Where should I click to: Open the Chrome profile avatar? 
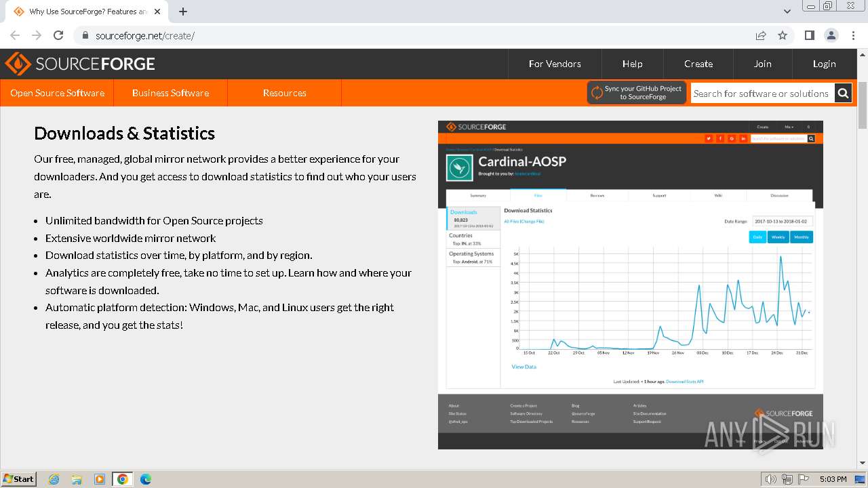(831, 35)
